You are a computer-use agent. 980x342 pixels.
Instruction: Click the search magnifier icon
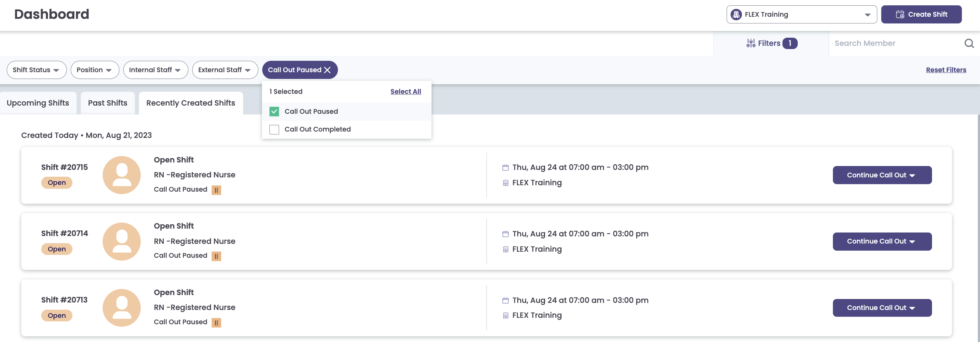click(969, 43)
